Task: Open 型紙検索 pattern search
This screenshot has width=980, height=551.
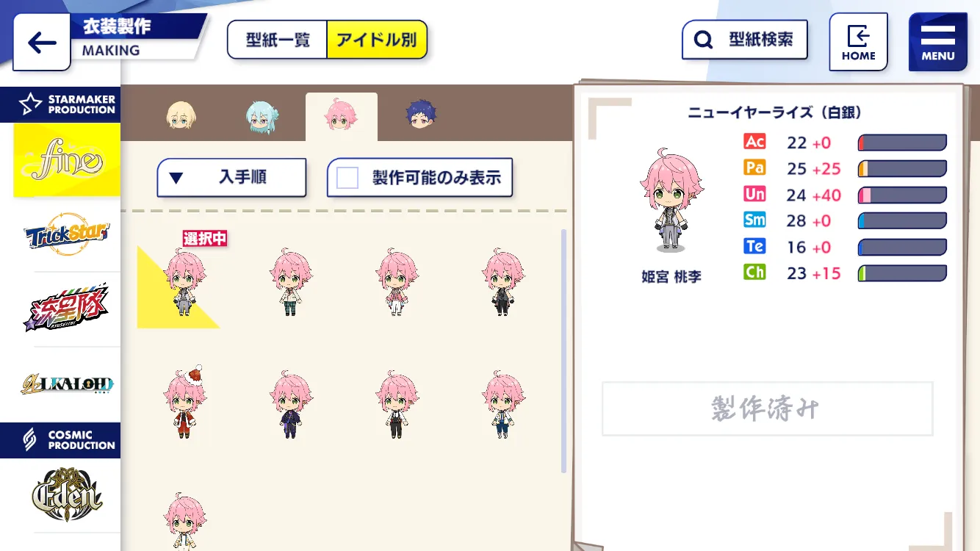Action: (745, 40)
